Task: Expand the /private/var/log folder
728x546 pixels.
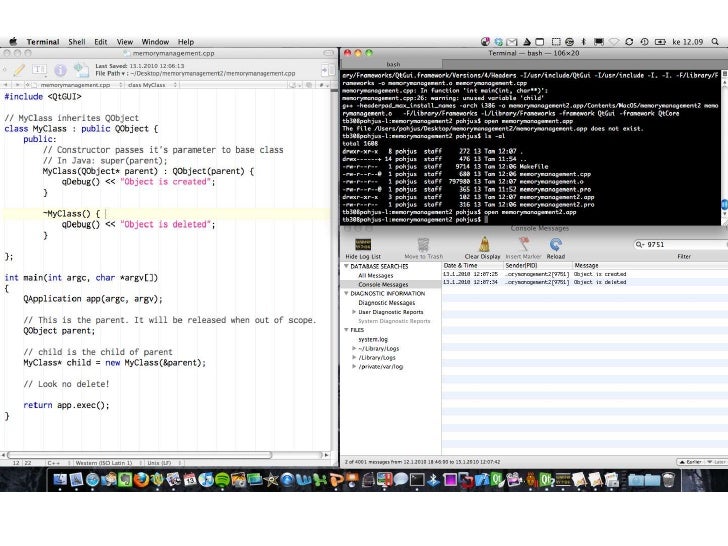Action: click(x=353, y=366)
